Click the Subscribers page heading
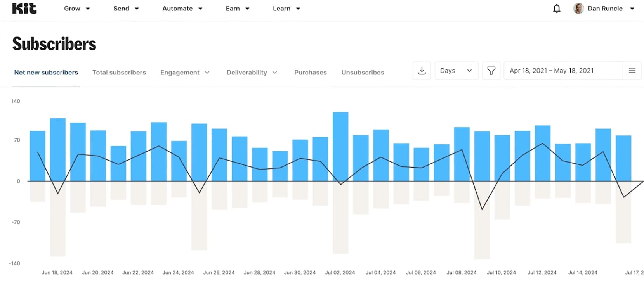Viewport: 644px width, 282px height. tap(54, 44)
